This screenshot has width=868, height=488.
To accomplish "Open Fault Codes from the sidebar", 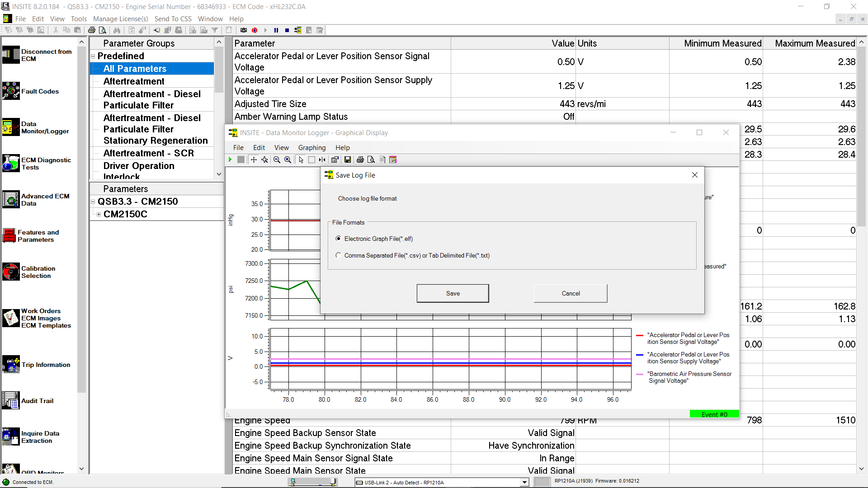I will coord(40,91).
